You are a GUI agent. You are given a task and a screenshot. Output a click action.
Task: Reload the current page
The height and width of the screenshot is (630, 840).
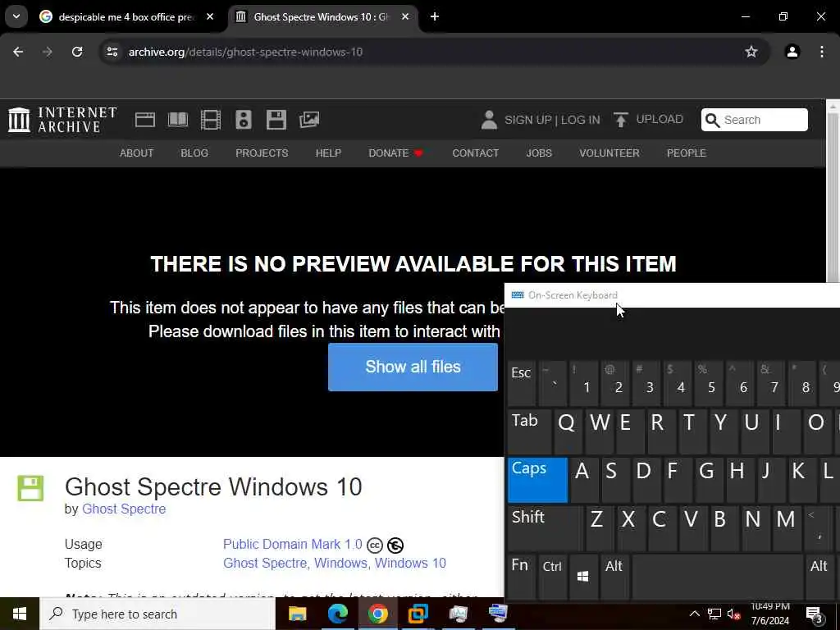click(77, 52)
